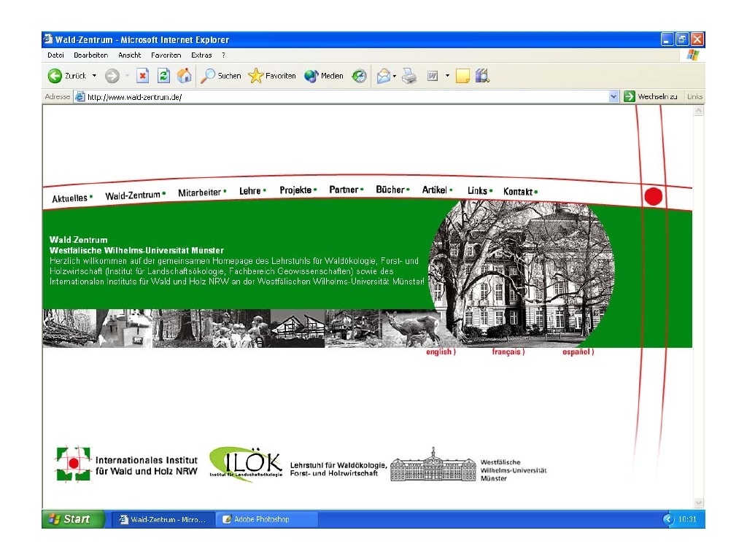Expand the Zurück history dropdown arrow
This screenshot has height=560, width=747.
coord(94,76)
